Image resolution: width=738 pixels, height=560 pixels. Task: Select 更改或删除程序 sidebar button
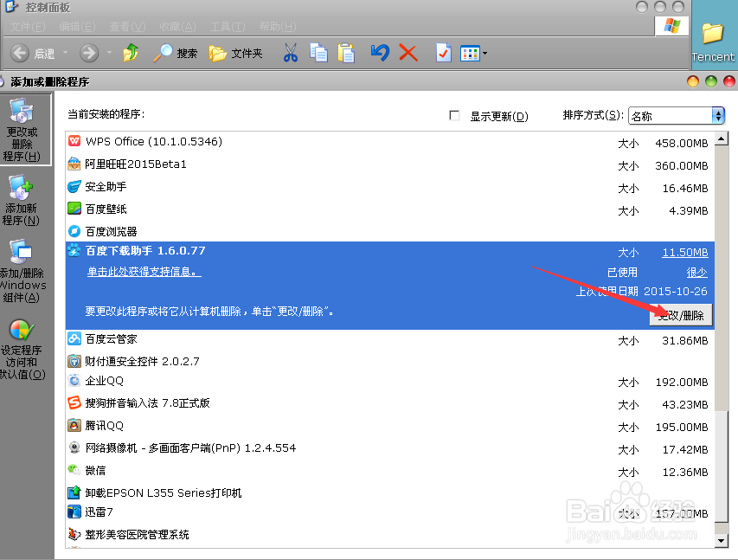[x=24, y=130]
